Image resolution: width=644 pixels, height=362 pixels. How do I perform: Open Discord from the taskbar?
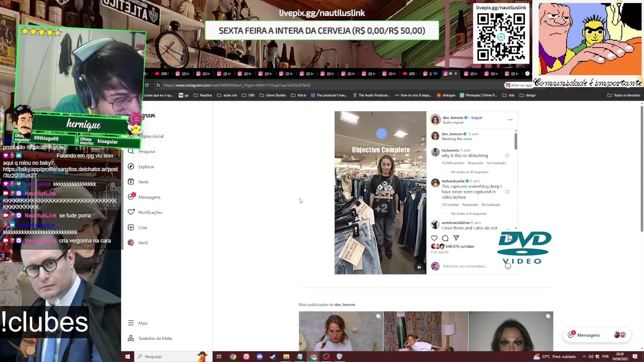[259, 356]
